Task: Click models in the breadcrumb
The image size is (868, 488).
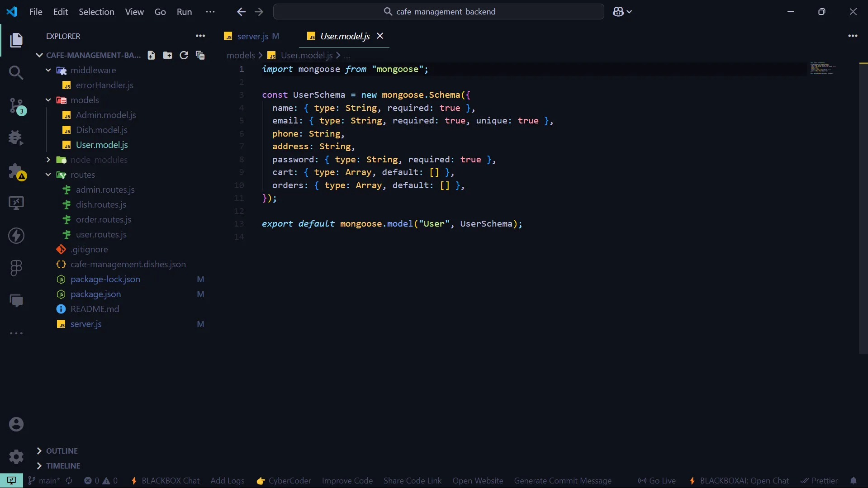Action: pos(241,55)
